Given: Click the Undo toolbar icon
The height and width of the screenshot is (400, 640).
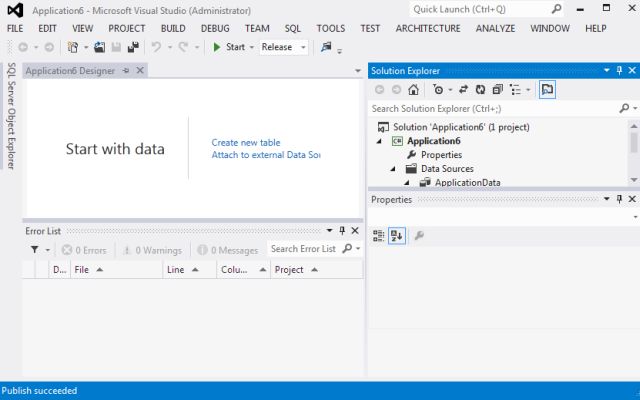Looking at the screenshot, I should tap(156, 47).
